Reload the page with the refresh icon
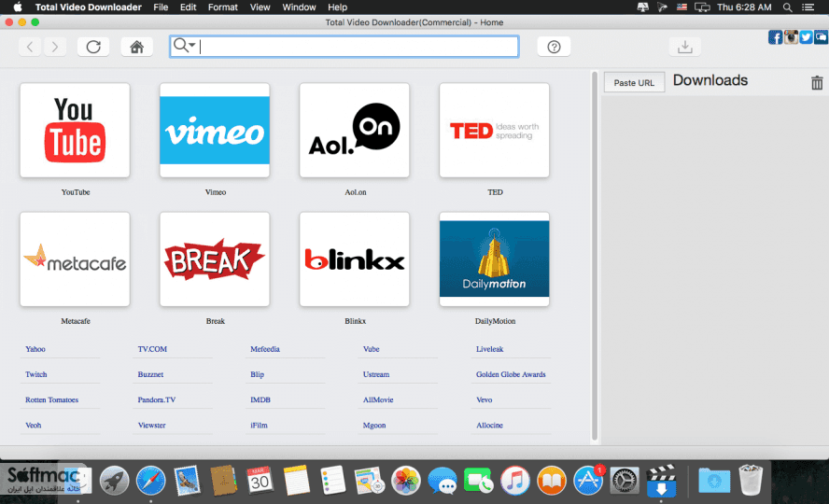 point(93,47)
